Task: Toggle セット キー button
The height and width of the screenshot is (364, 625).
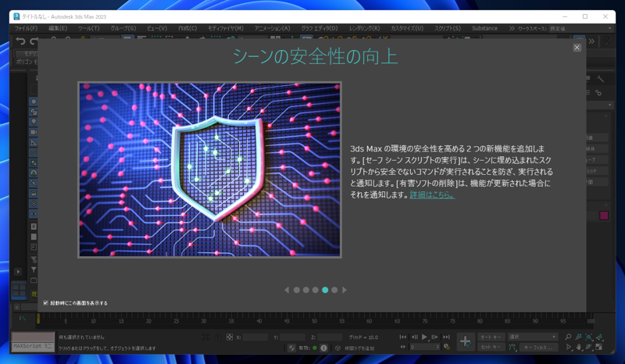Action: [491, 348]
